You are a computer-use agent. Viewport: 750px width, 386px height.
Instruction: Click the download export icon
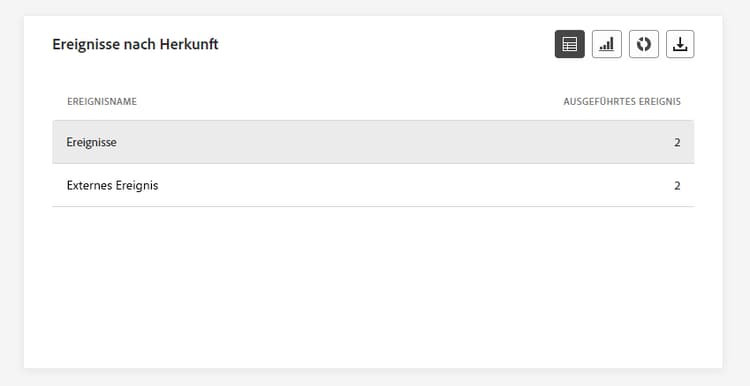coord(680,44)
